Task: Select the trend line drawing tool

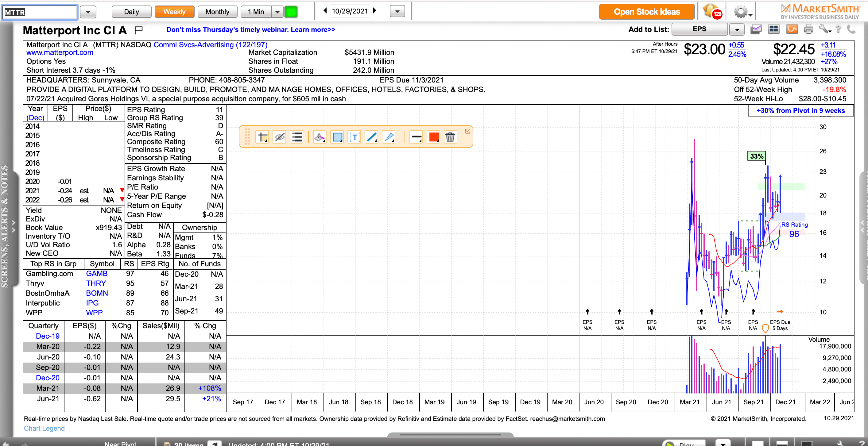Action: point(371,137)
